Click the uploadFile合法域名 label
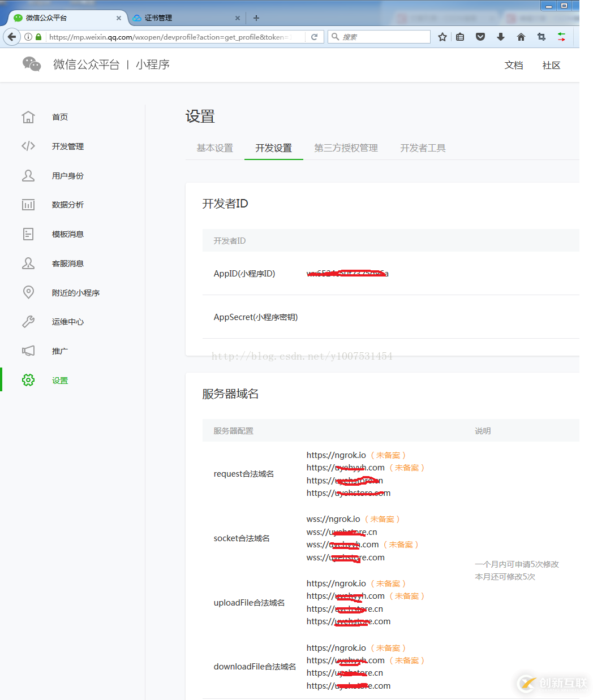The width and height of the screenshot is (593, 700). click(249, 603)
